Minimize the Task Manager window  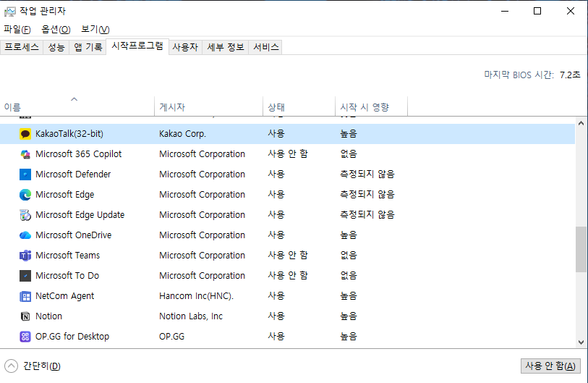(505, 12)
